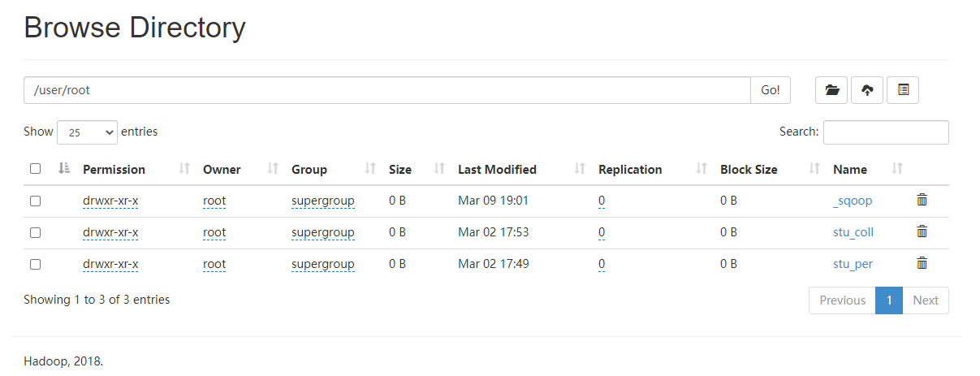Click the Previous pagination button

[842, 300]
